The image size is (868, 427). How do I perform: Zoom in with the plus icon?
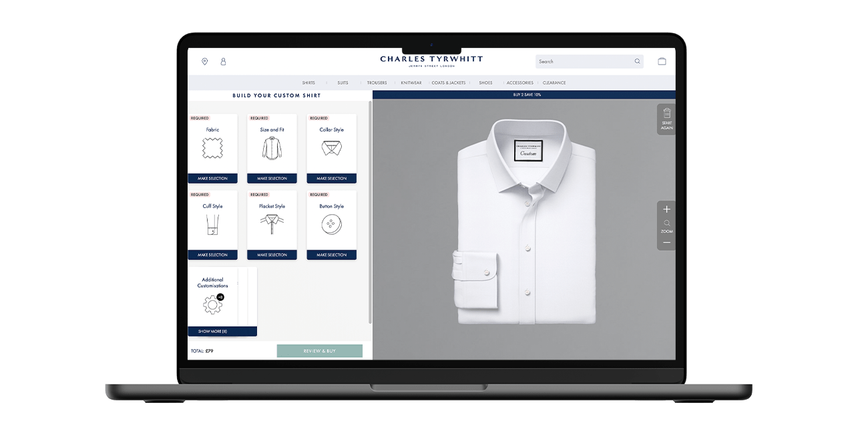[666, 209]
